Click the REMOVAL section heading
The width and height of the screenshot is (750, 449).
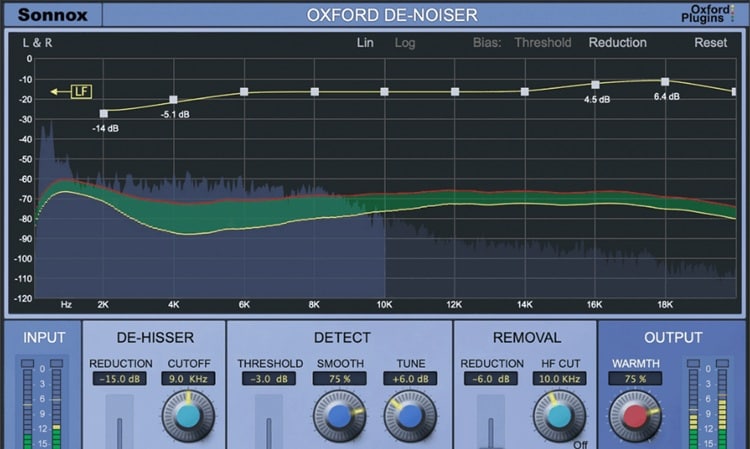[527, 338]
